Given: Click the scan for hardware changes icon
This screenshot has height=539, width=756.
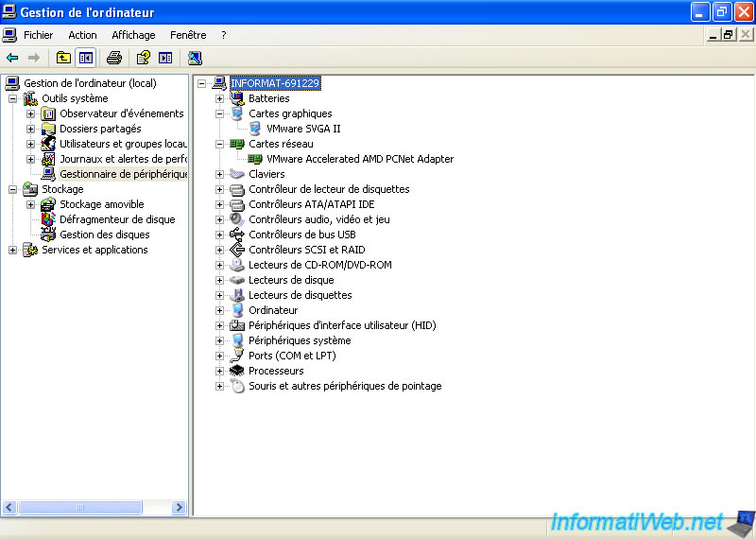Looking at the screenshot, I should pos(195,58).
